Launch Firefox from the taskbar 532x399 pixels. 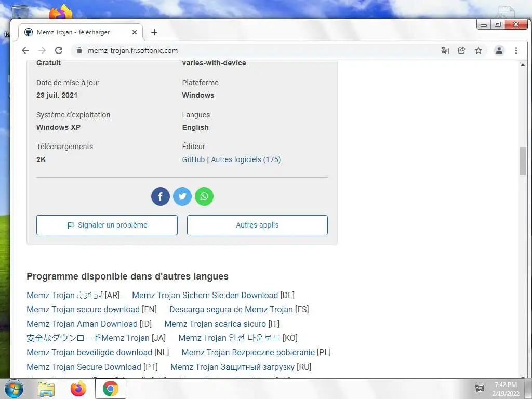78,389
